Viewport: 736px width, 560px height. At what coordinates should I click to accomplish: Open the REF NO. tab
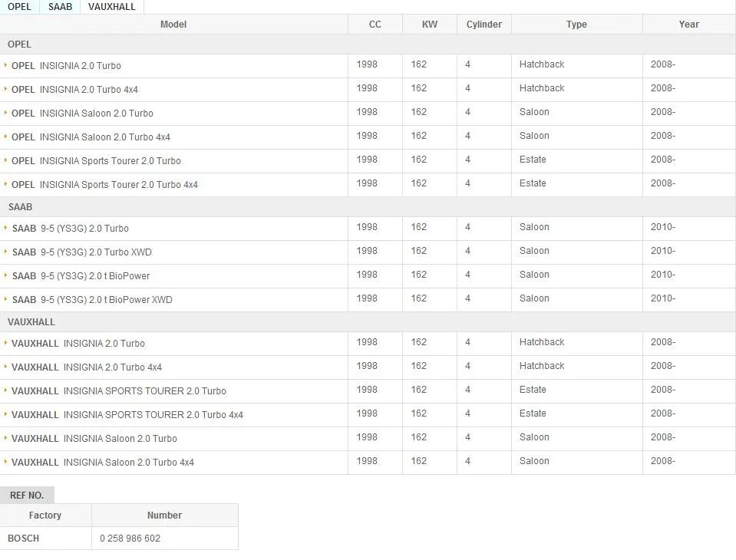[x=27, y=496]
